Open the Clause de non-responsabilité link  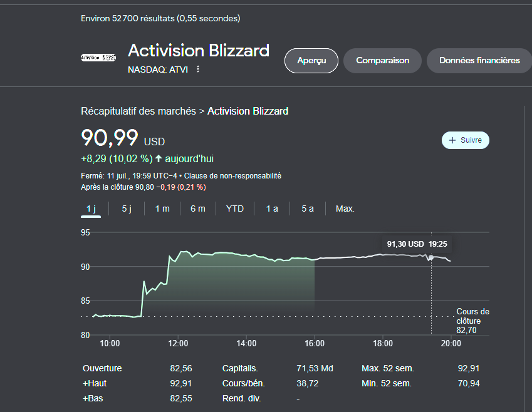coord(232,176)
